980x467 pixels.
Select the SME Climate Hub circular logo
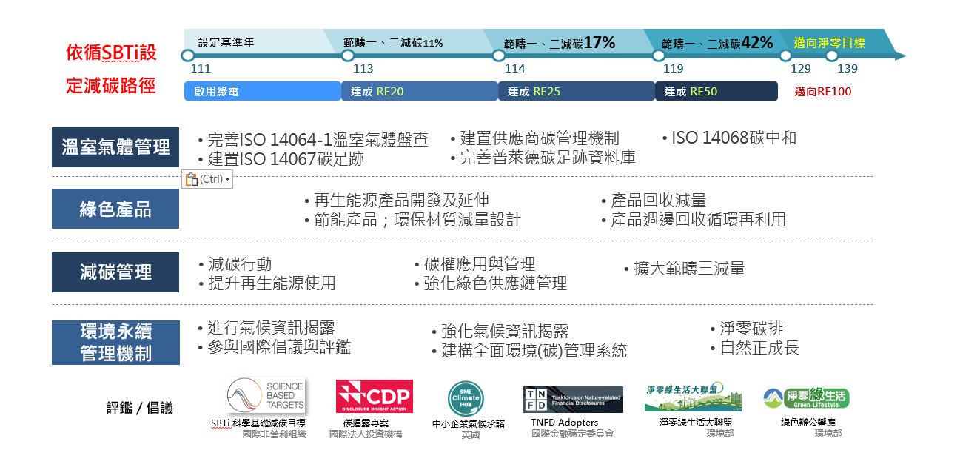(466, 399)
